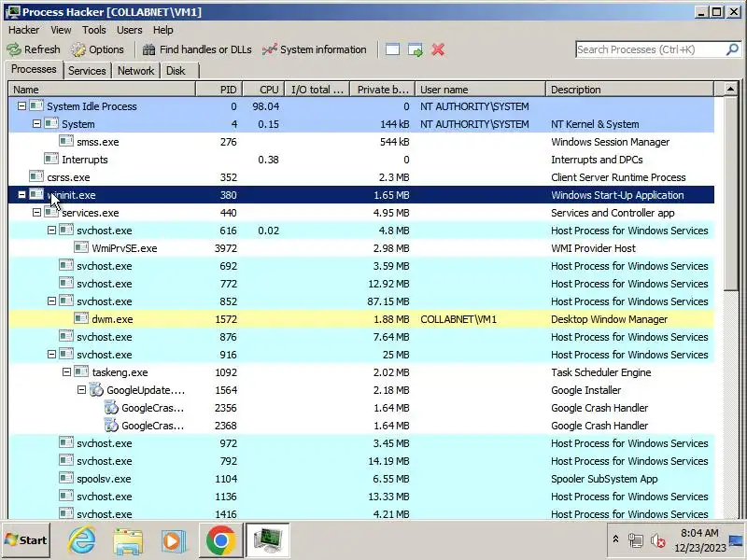Select the dwm.exe row text
This screenshot has height=560, width=747.
[112, 319]
